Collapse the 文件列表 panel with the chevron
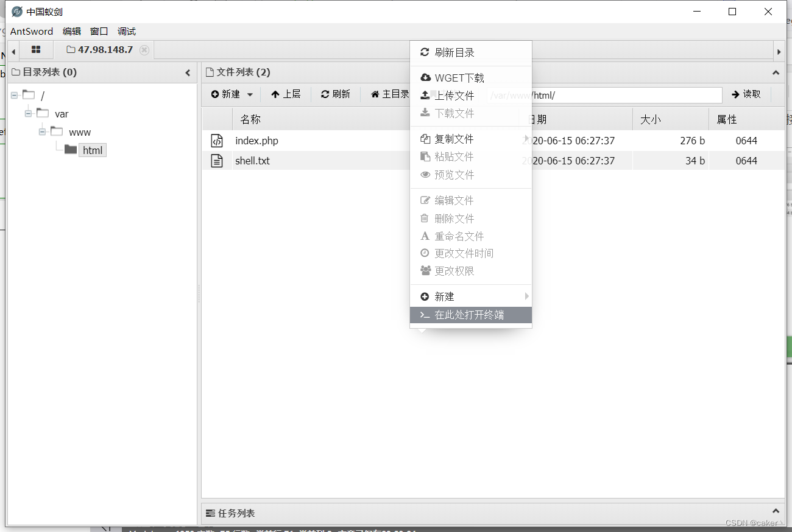Image resolution: width=792 pixels, height=532 pixels. (776, 72)
